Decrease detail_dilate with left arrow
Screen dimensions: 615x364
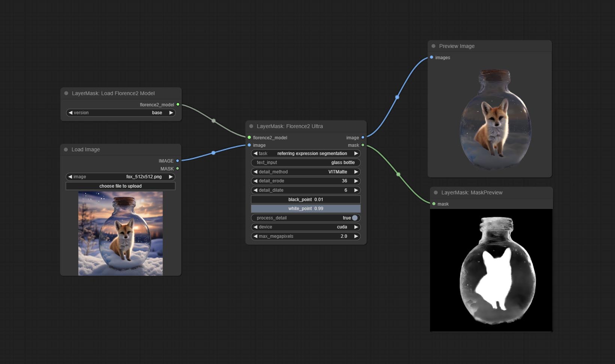tap(255, 190)
